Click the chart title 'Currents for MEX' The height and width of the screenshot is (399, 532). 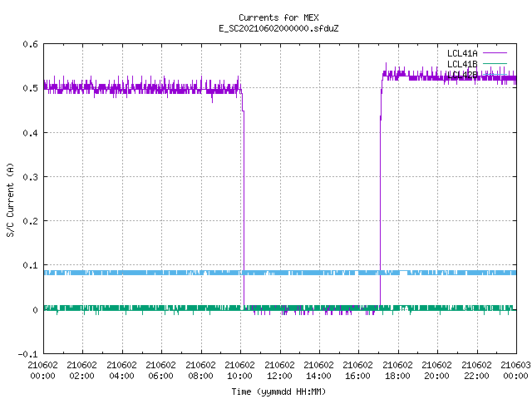click(x=278, y=17)
